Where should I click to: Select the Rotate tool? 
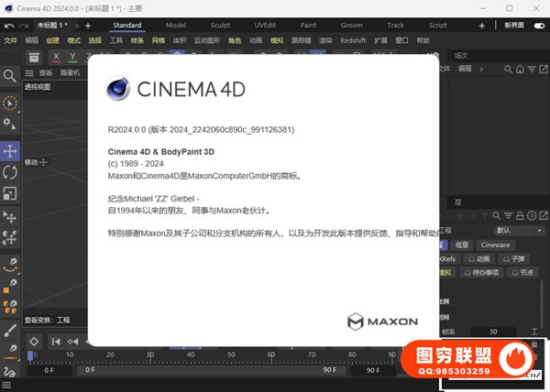(x=10, y=171)
